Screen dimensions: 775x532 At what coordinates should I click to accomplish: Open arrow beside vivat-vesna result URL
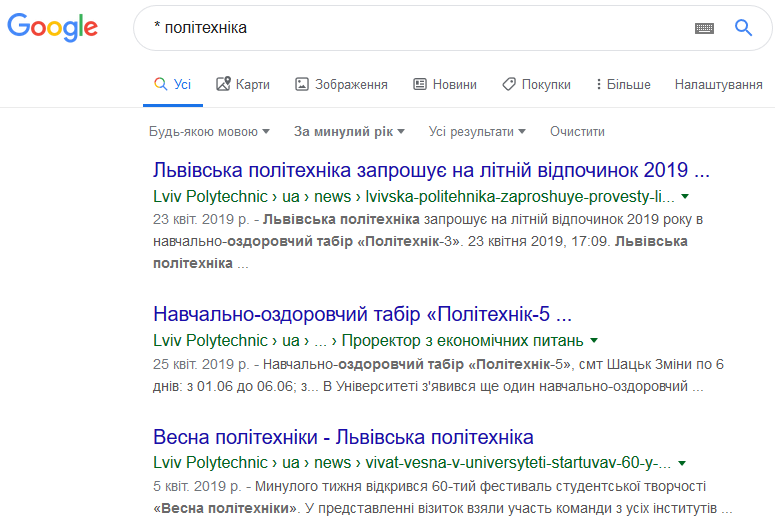pos(682,463)
